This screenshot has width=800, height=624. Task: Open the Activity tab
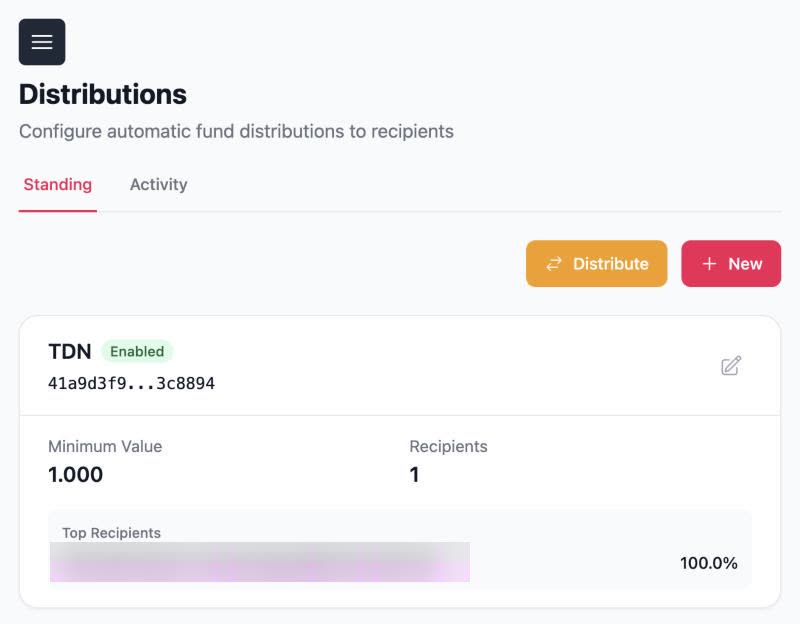point(159,184)
